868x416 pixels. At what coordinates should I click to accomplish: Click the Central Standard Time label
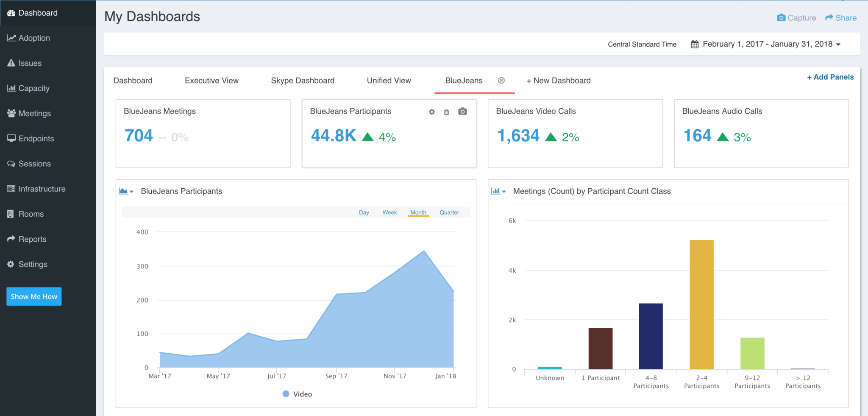pyautogui.click(x=642, y=44)
